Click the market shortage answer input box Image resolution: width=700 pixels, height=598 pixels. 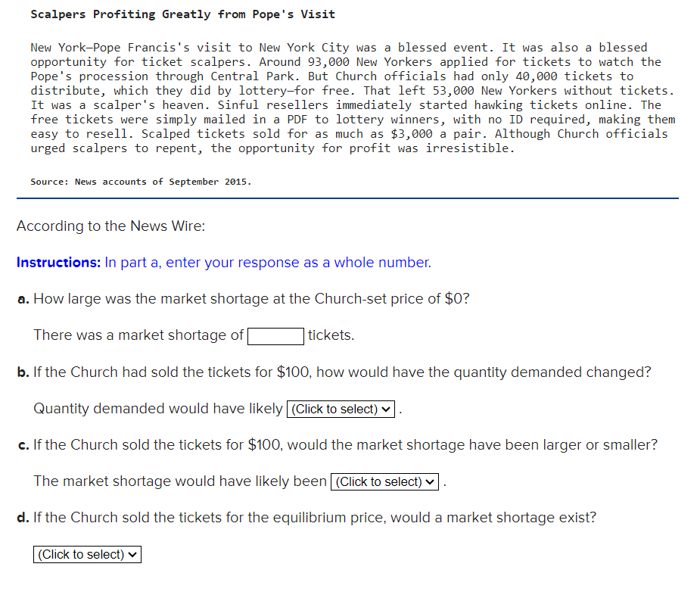(x=275, y=335)
